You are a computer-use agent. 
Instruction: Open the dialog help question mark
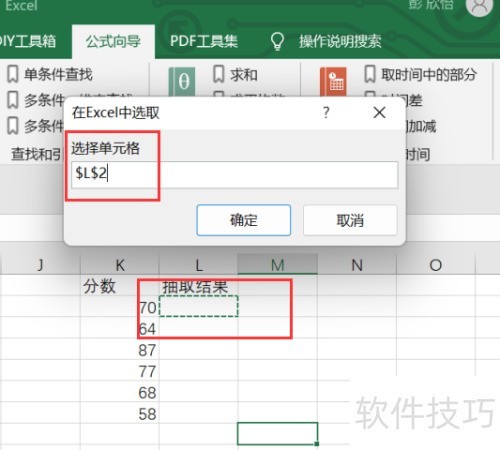coord(326,113)
